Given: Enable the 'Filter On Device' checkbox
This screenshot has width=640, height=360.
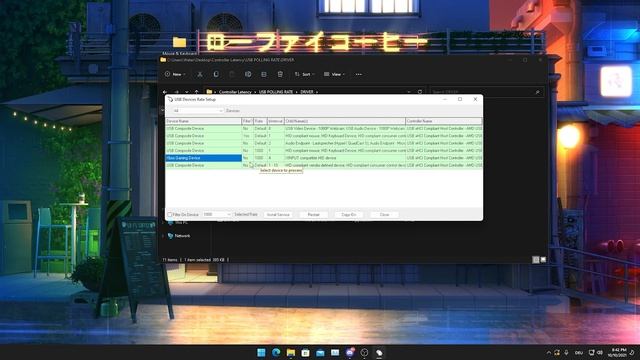Looking at the screenshot, I should click(170, 215).
